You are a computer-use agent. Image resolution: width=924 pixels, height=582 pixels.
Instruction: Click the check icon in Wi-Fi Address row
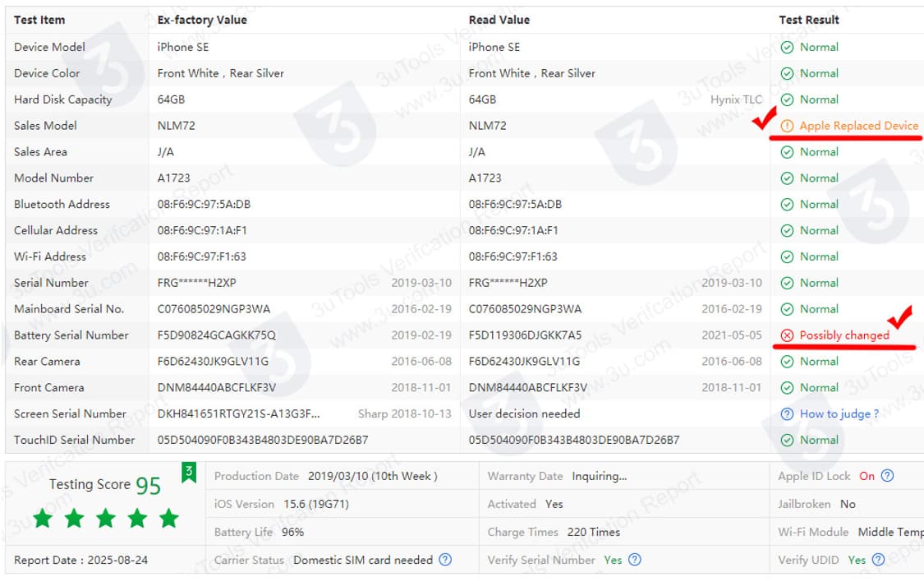787,256
